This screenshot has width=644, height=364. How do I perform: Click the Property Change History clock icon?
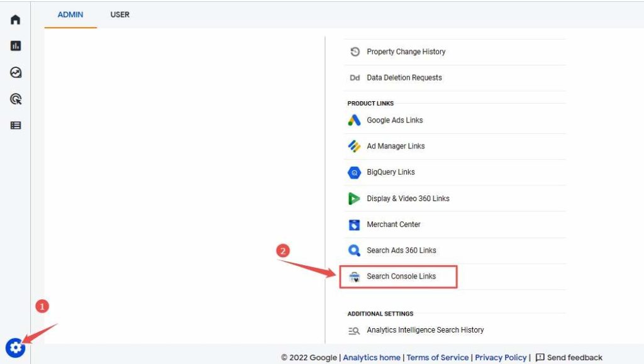tap(355, 52)
